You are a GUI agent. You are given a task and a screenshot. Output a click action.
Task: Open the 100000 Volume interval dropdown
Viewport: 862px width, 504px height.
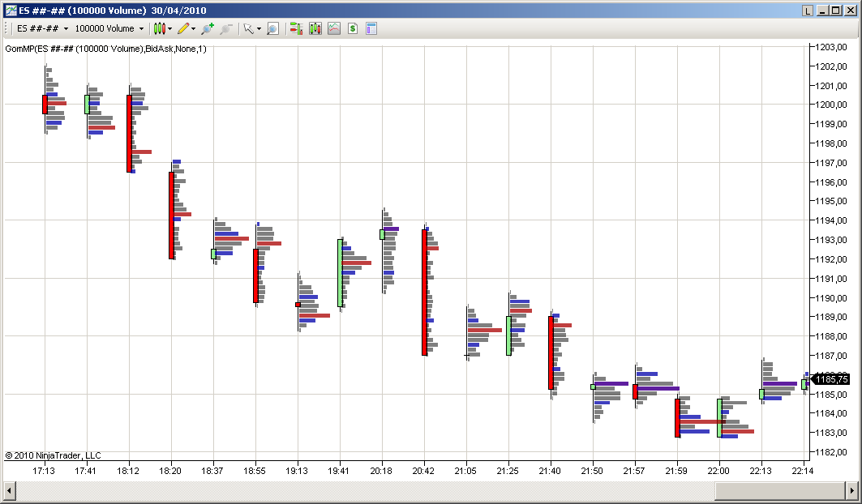[x=109, y=28]
